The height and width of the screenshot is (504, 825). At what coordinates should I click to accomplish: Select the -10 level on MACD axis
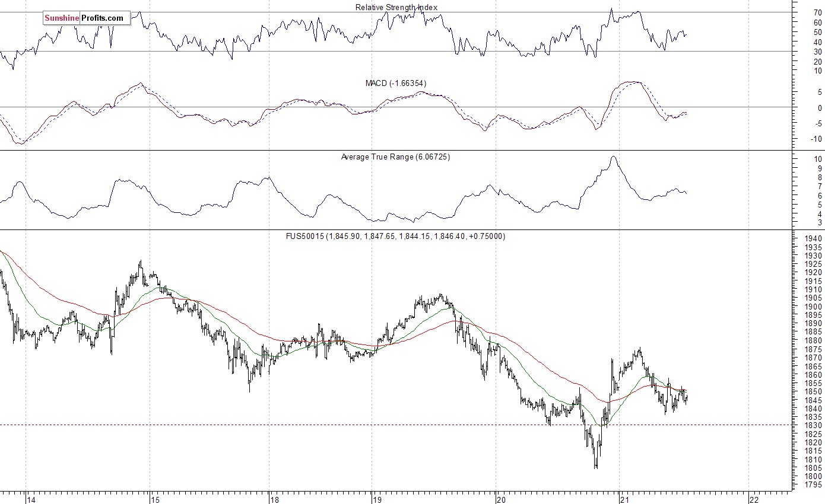click(x=816, y=139)
